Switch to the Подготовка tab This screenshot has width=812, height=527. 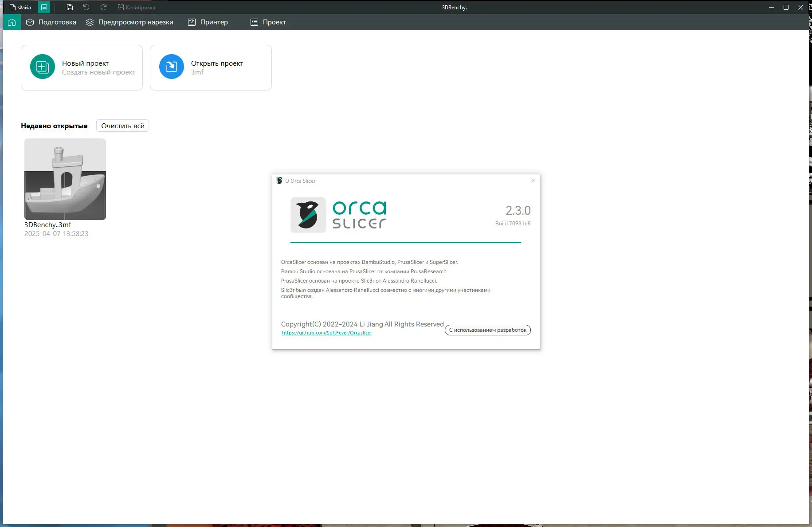(x=57, y=22)
